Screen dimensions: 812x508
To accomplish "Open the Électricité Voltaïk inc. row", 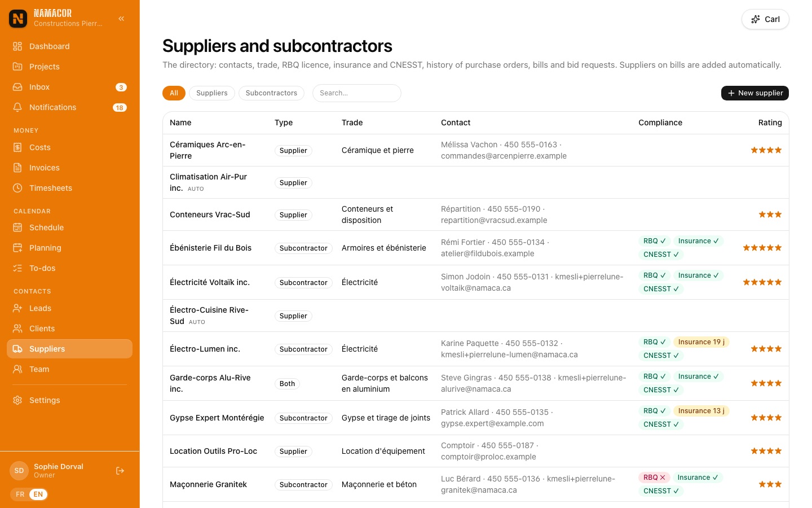I will 476,282.
